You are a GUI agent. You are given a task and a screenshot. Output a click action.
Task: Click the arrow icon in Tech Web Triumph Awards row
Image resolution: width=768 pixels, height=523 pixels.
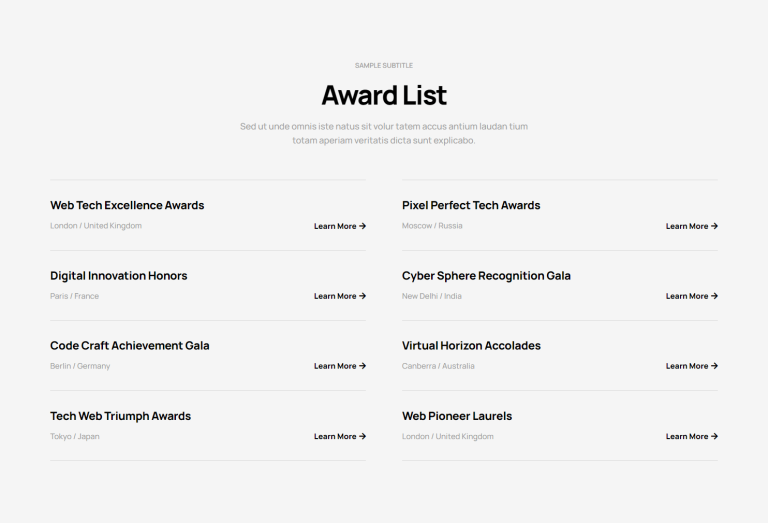362,436
